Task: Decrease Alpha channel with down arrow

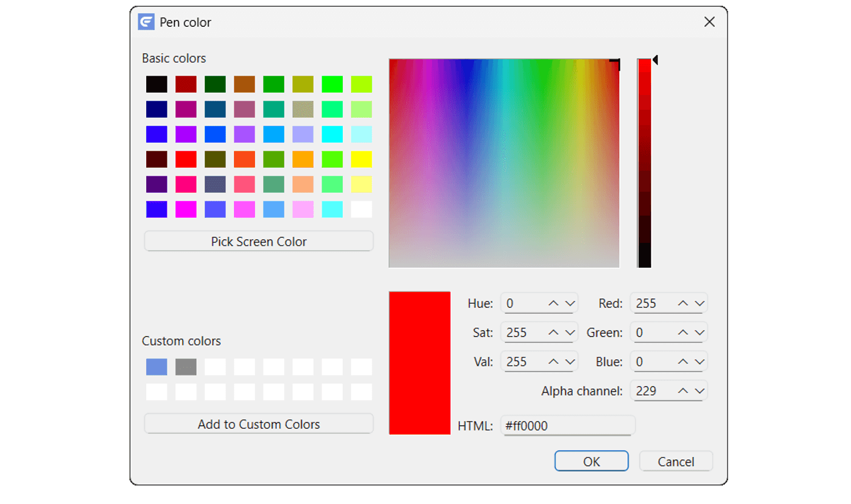Action: pyautogui.click(x=700, y=391)
